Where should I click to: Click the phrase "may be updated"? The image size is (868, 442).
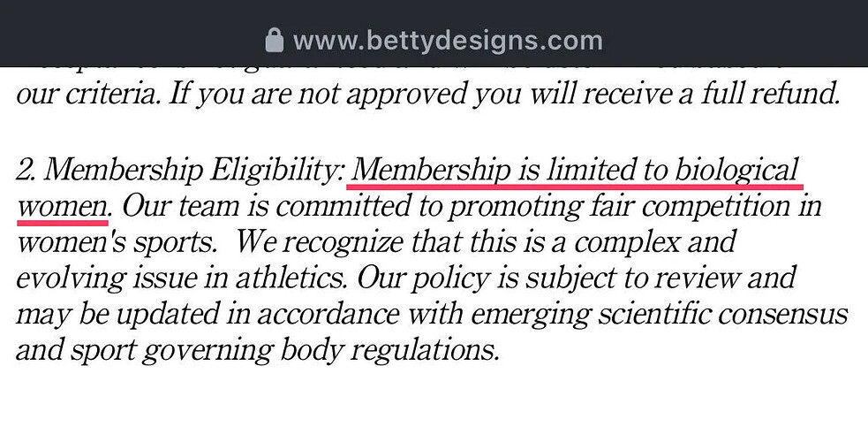(x=119, y=314)
